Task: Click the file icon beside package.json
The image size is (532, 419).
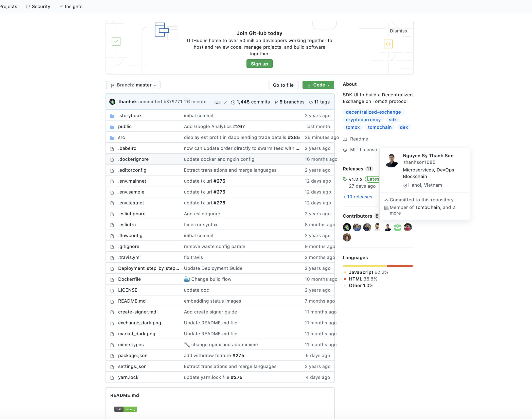Action: coord(112,356)
